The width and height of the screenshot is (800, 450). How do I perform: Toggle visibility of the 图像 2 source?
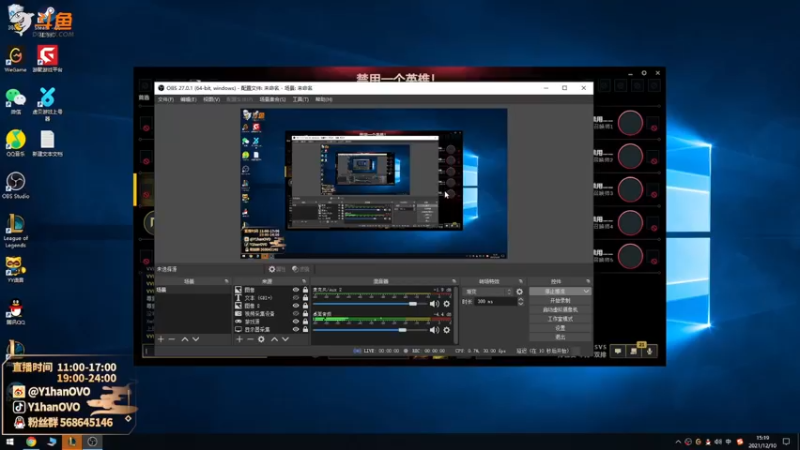(295, 306)
